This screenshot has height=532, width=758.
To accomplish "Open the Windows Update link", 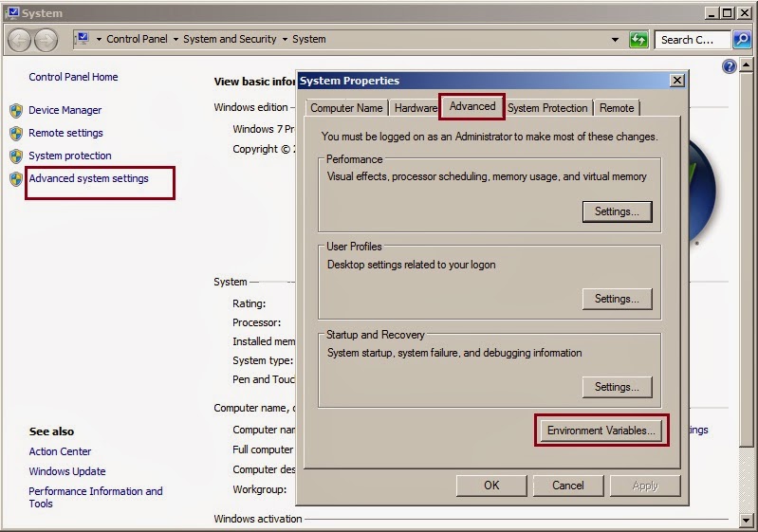I will tap(67, 471).
